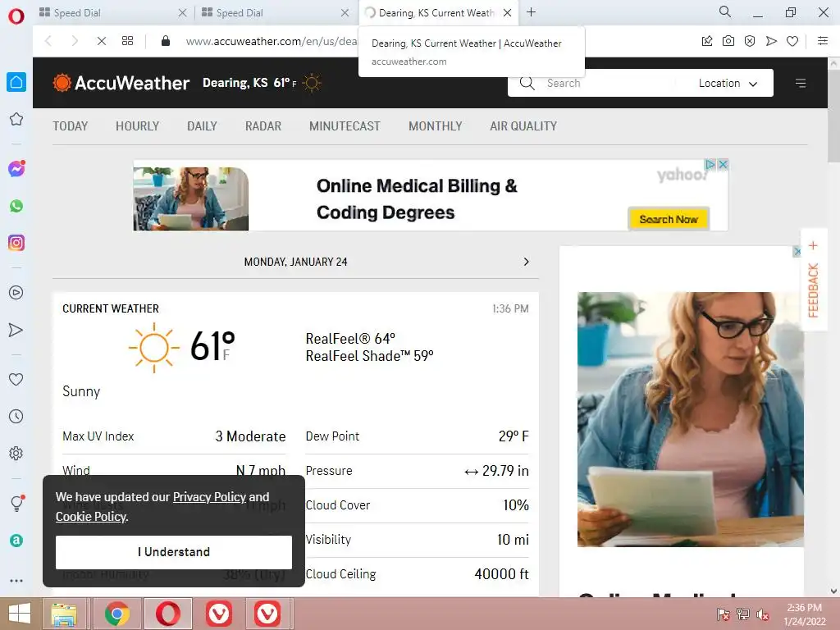
Task: Click the volume icon in system tray
Action: click(763, 615)
